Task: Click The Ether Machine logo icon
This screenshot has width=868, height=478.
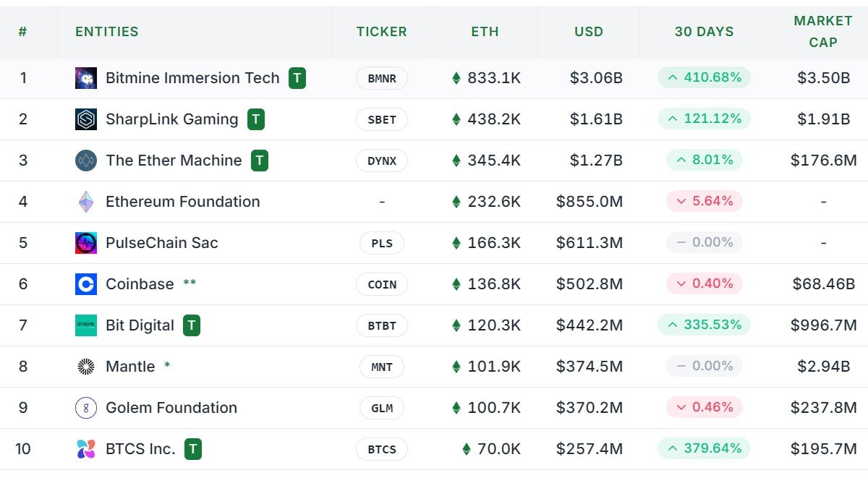Action: pos(86,161)
